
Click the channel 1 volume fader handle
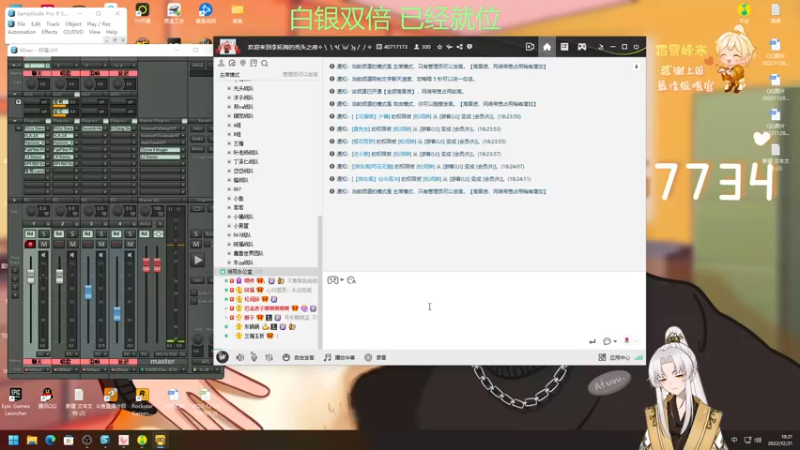pyautogui.click(x=31, y=276)
